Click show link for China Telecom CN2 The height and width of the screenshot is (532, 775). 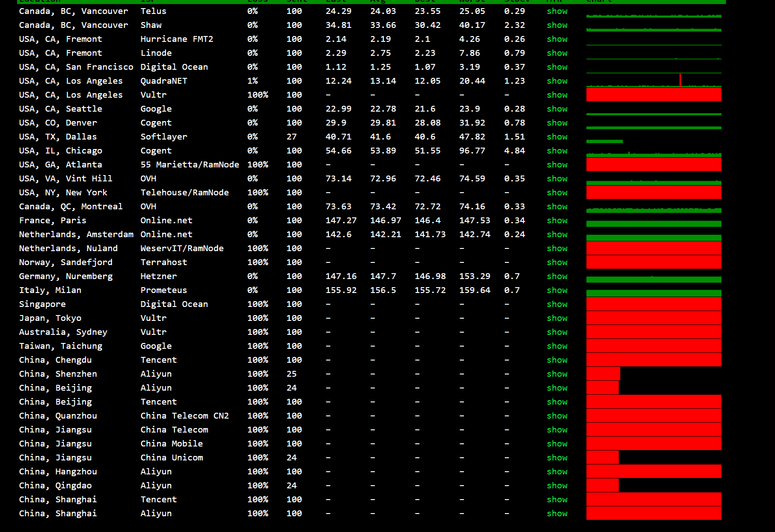[557, 416]
